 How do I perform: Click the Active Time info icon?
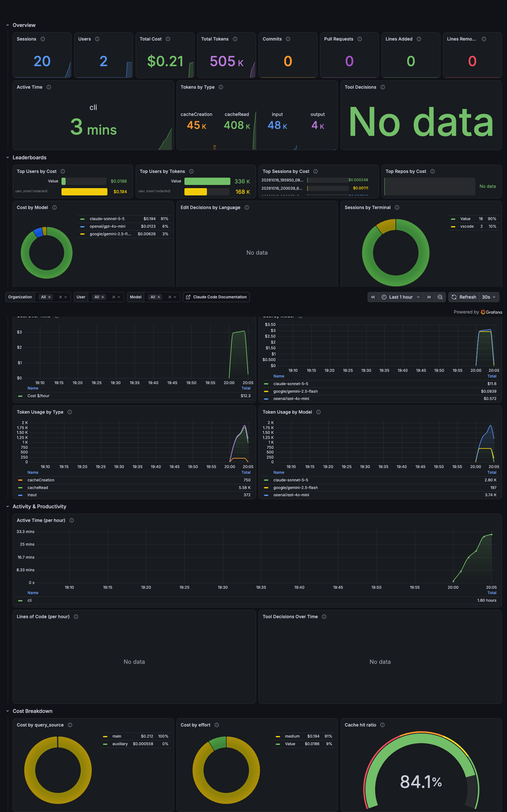pos(48,87)
